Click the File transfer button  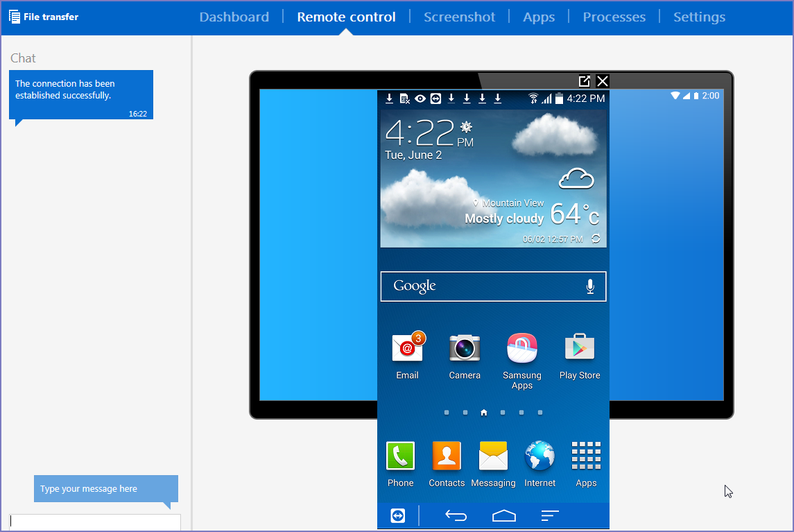tap(44, 17)
